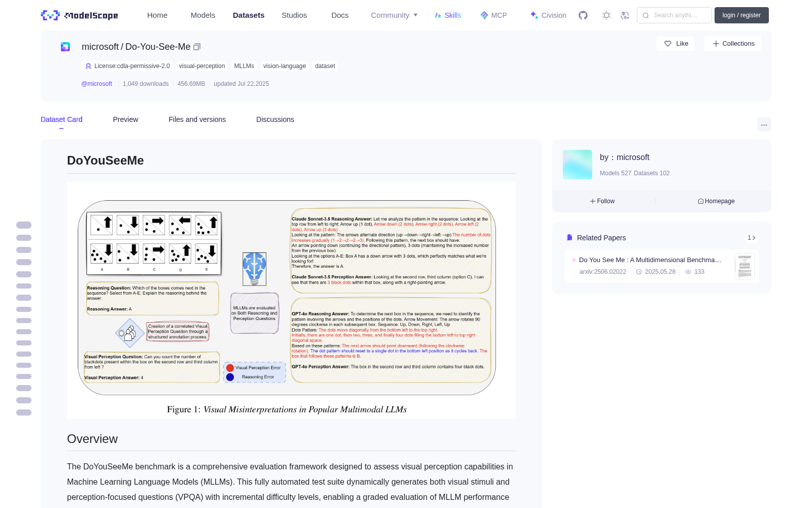
Task: Click the DoYouSeeMe heading
Action: point(106,161)
